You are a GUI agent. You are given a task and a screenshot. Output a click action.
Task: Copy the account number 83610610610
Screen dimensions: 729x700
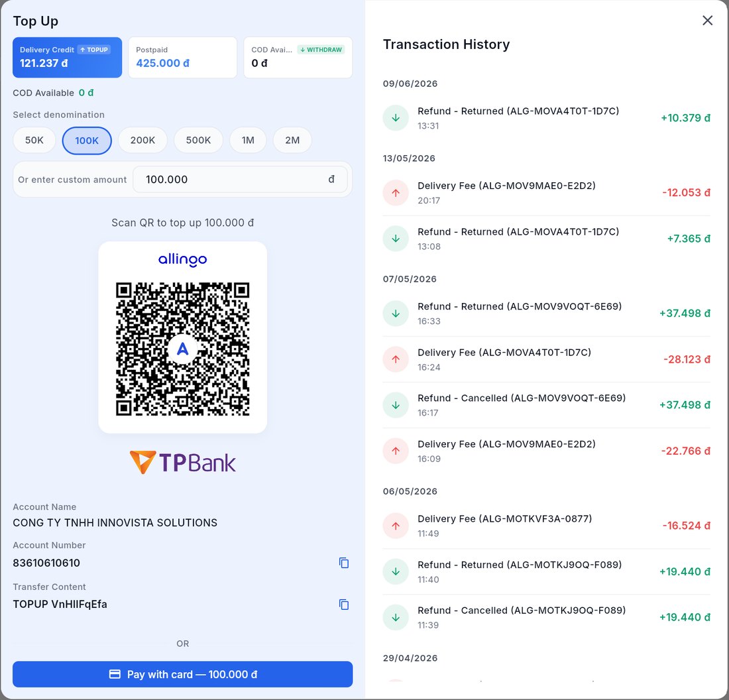[x=343, y=563]
